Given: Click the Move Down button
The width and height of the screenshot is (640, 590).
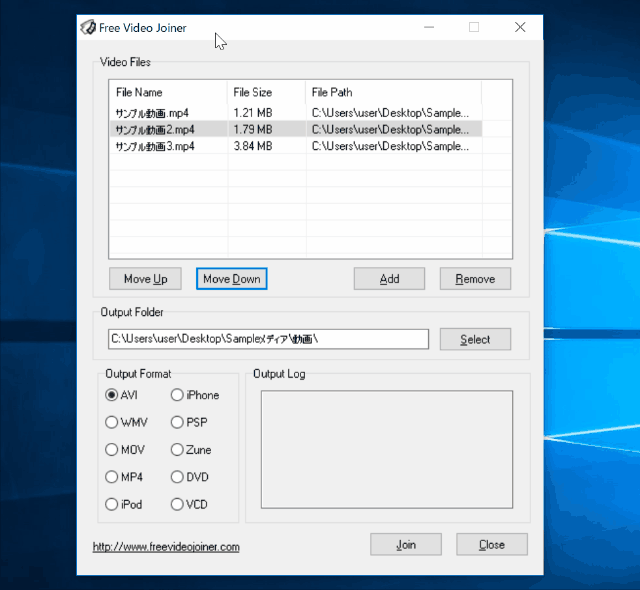Looking at the screenshot, I should click(231, 279).
